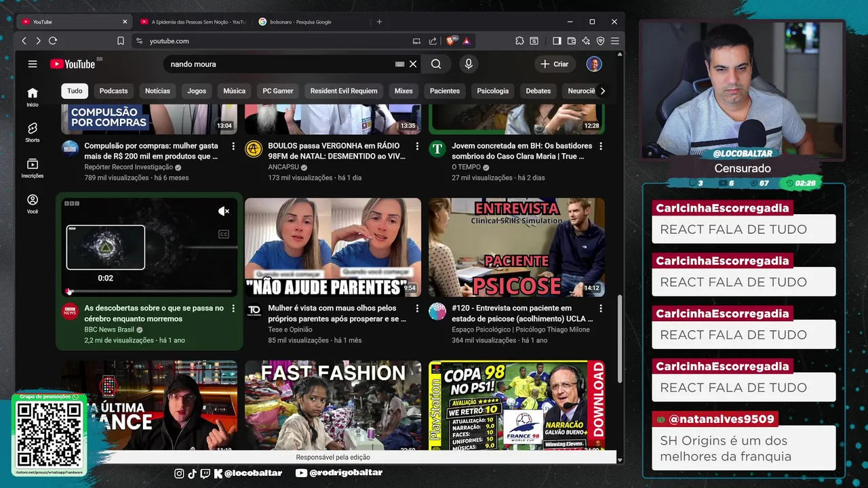The image size is (868, 488).
Task: Open Inscrições in the sidebar
Action: 33,168
